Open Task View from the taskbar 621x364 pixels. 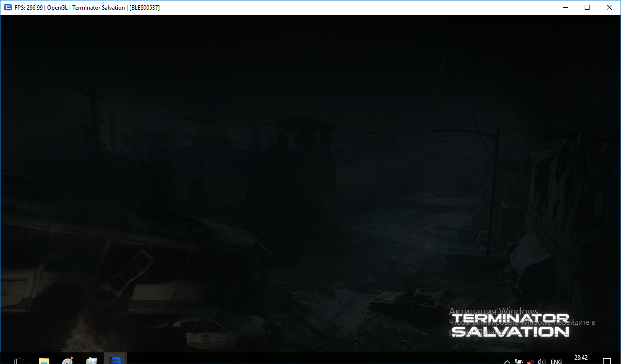[19, 361]
